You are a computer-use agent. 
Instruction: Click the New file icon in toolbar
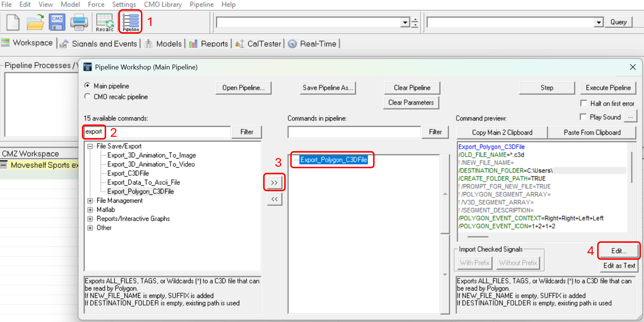12,22
